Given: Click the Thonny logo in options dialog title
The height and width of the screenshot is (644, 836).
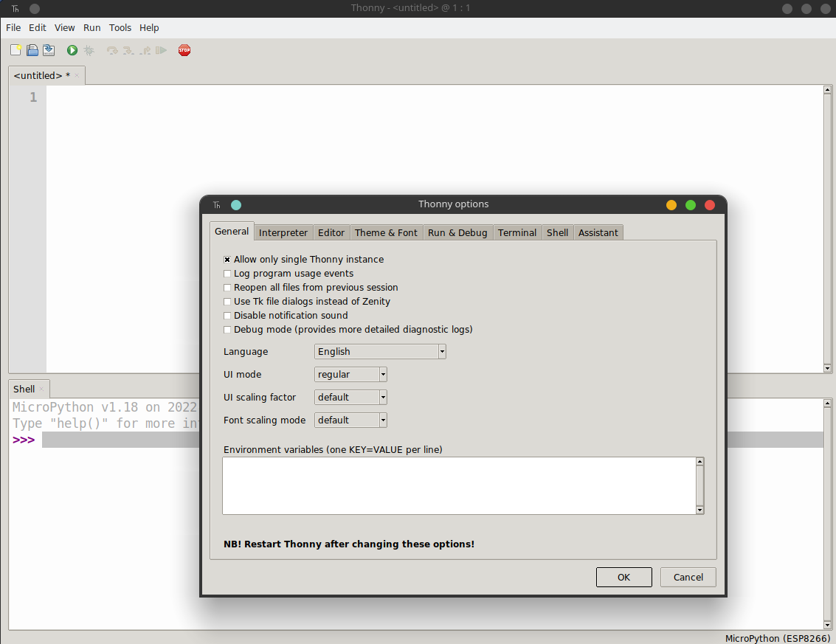Looking at the screenshot, I should pos(216,205).
